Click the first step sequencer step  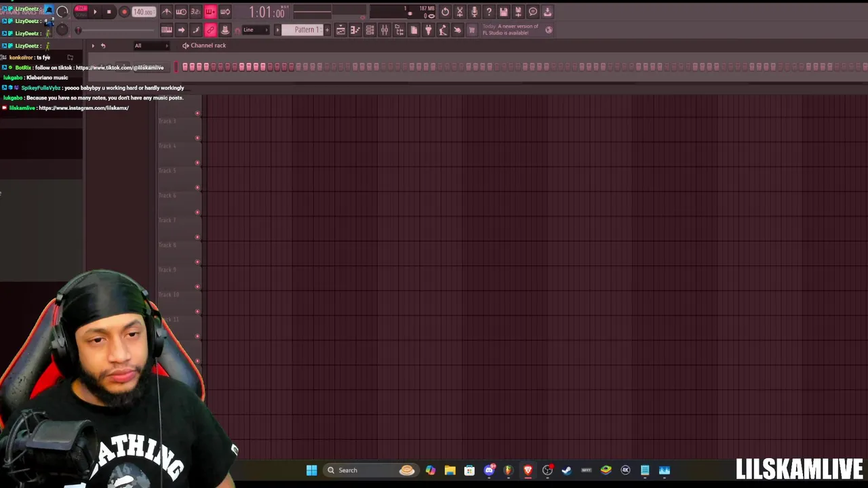(184, 66)
